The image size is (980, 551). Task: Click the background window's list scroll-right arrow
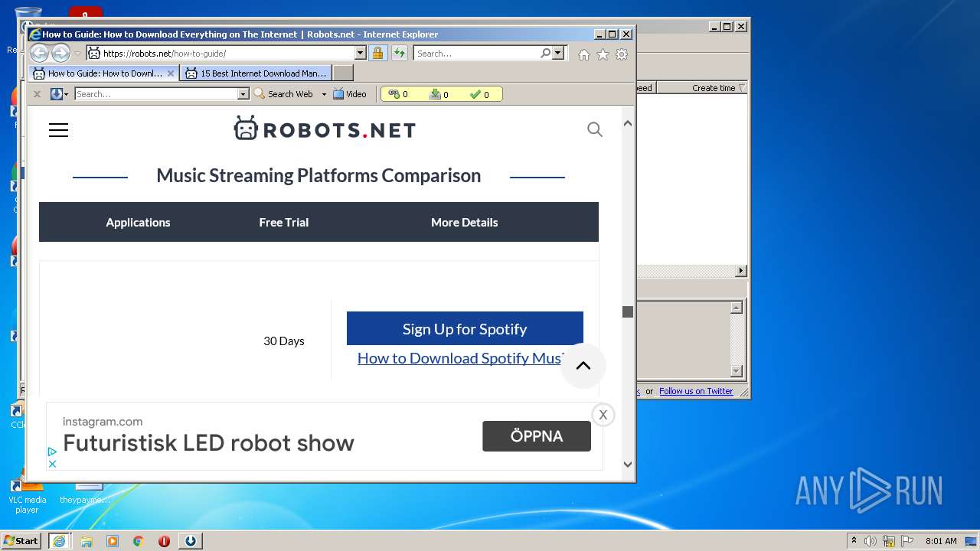click(740, 271)
